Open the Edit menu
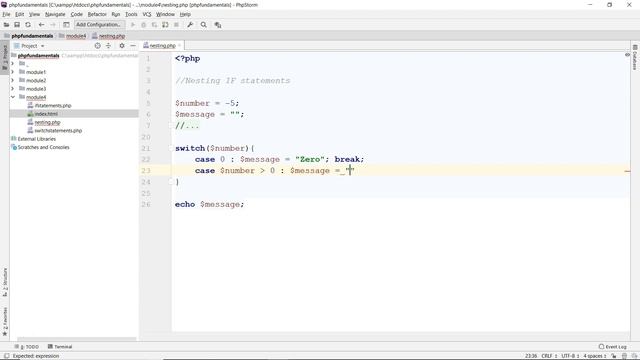This screenshot has width=640, height=360. [x=19, y=14]
